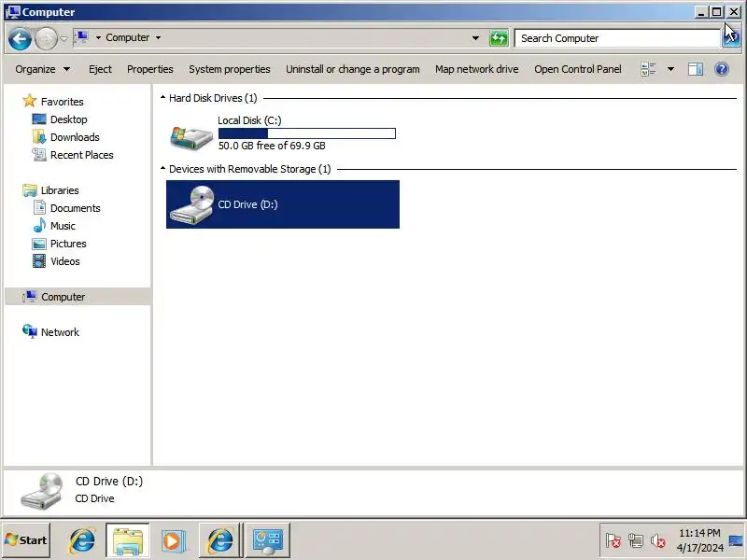Select the CD Drive (D:) disc icon
This screenshot has height=560, width=747.
click(x=192, y=205)
